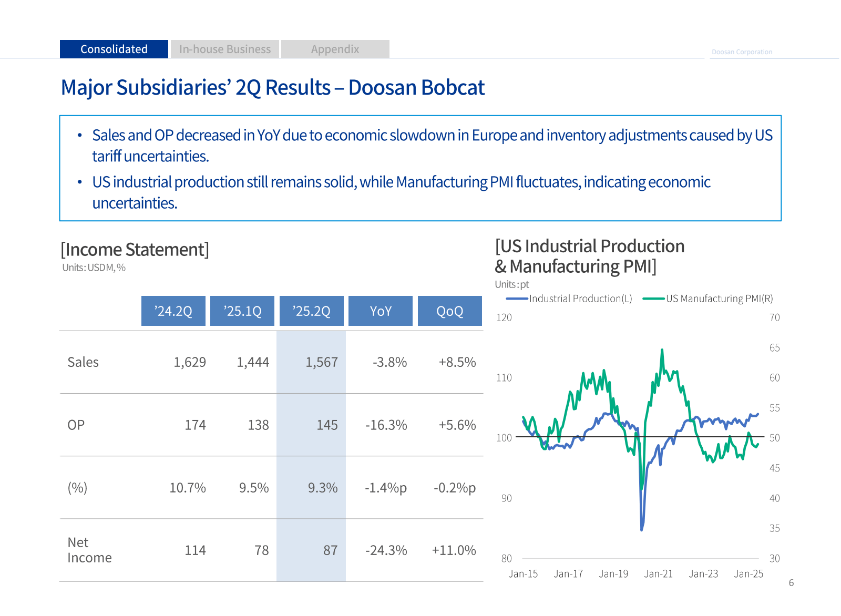Click the Sales row label

[83, 362]
